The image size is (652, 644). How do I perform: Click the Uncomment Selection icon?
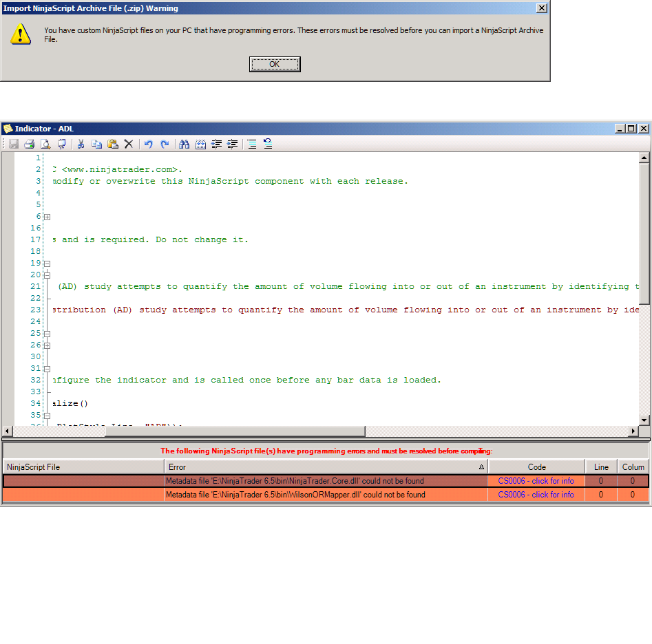pos(268,144)
